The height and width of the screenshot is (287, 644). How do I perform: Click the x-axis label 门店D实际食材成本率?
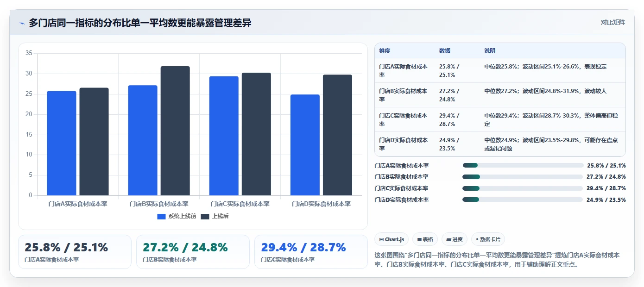pyautogui.click(x=321, y=204)
